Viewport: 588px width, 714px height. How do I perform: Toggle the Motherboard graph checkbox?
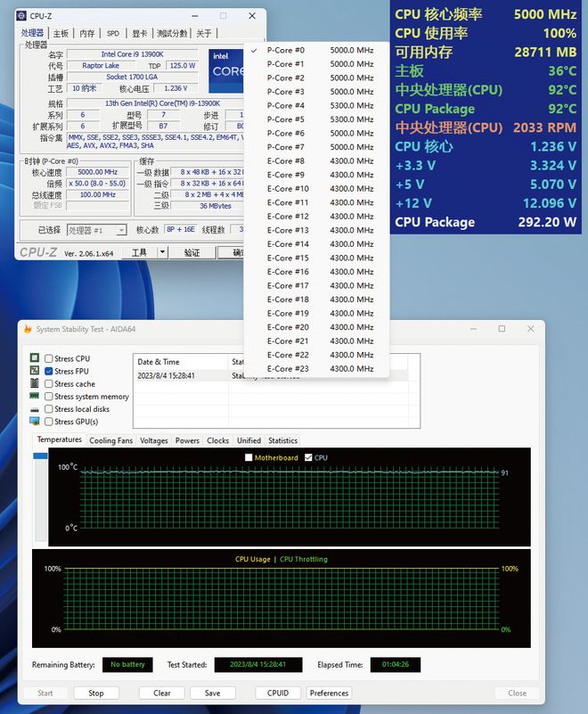pyautogui.click(x=249, y=457)
